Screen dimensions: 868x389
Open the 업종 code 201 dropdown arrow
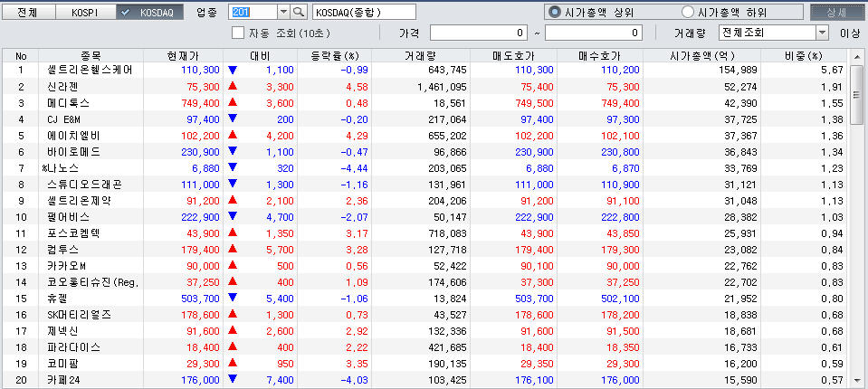pyautogui.click(x=281, y=12)
